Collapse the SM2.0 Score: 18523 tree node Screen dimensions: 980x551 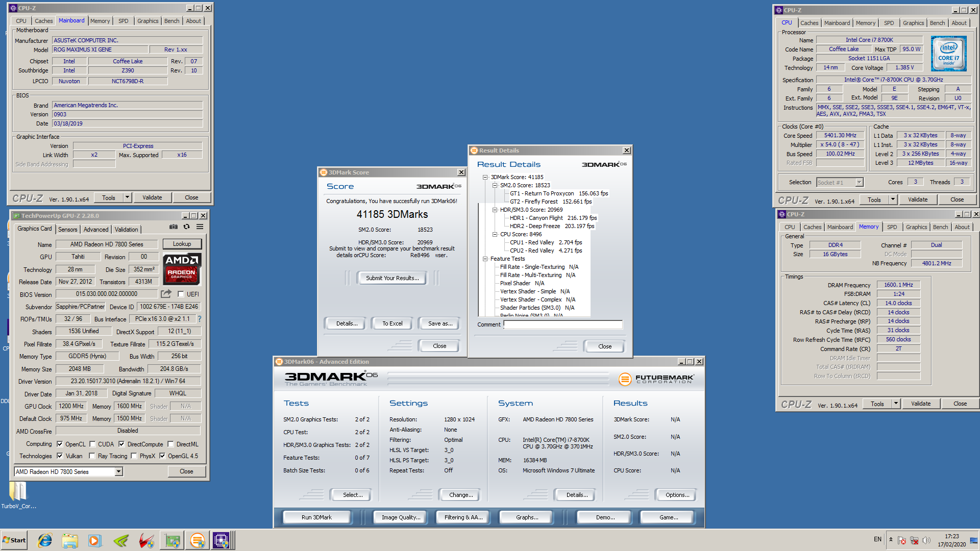495,185
